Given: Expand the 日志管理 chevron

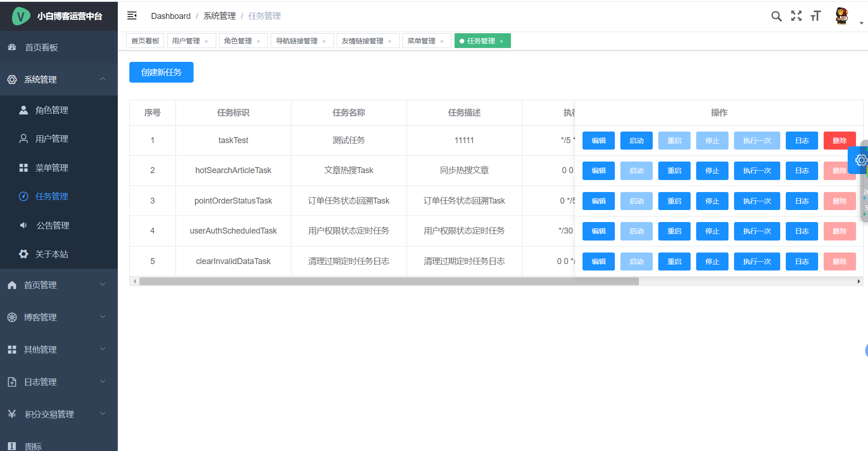Looking at the screenshot, I should click(x=103, y=381).
